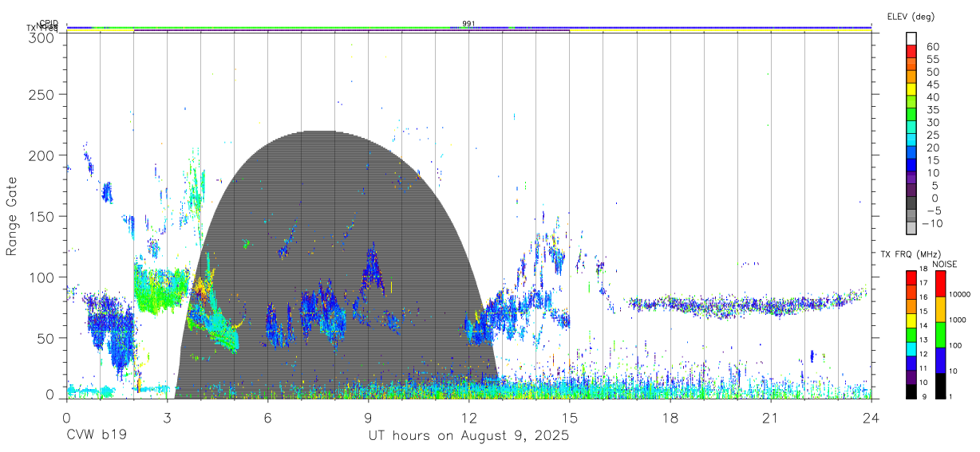This screenshot has width=980, height=452.
Task: Click the narrow scatter band near hour 20
Action: click(x=746, y=304)
